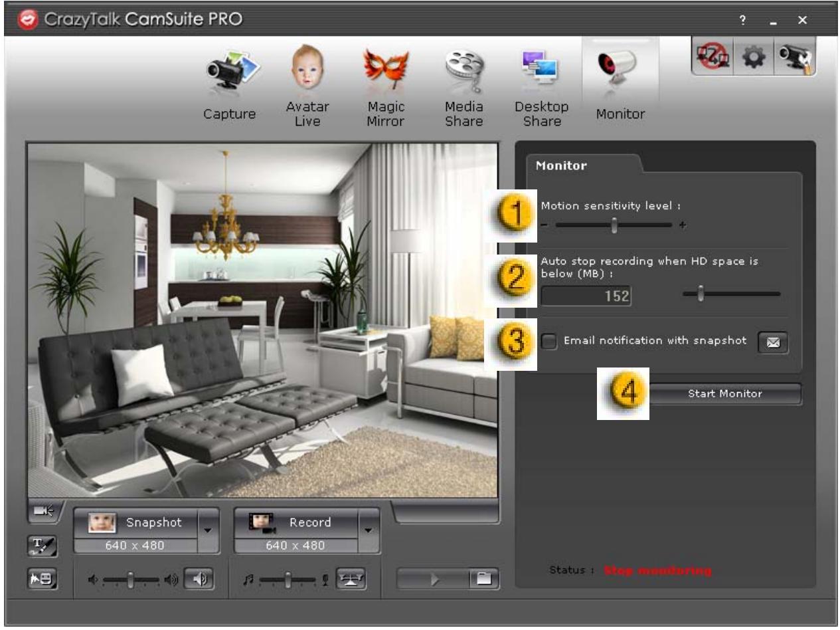Viewport: 840px width, 630px height.
Task: Click the 'Auto stop recording when HD space' label
Action: tap(649, 268)
